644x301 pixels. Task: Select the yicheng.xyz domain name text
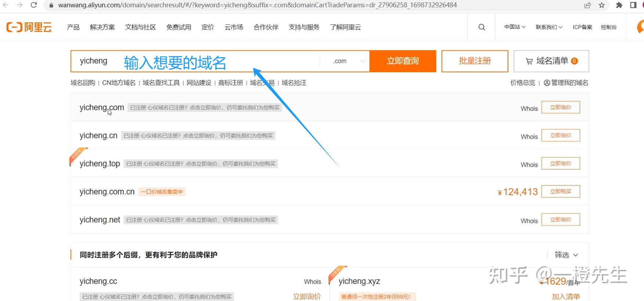pos(359,281)
